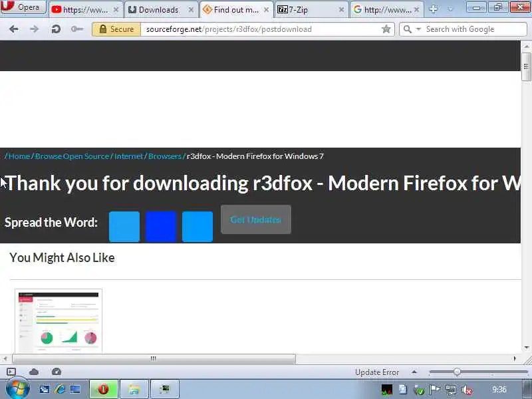Bookmark page with the star icon

tap(386, 29)
